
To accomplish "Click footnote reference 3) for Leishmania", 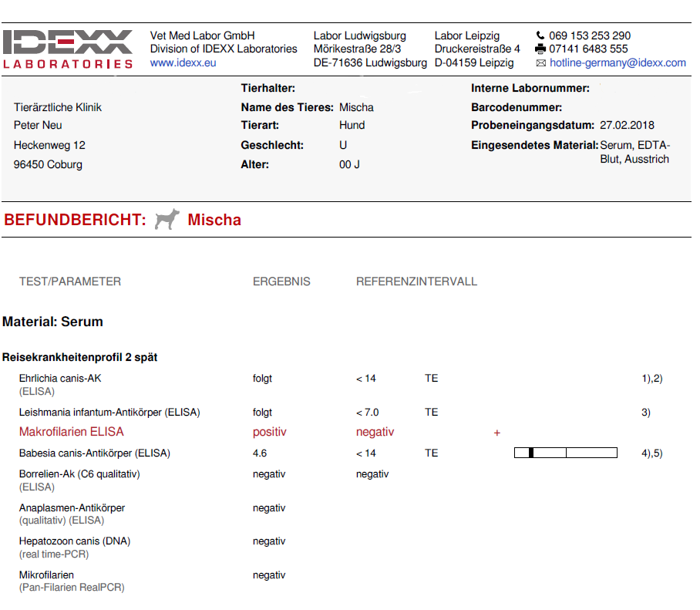I will 646,413.
